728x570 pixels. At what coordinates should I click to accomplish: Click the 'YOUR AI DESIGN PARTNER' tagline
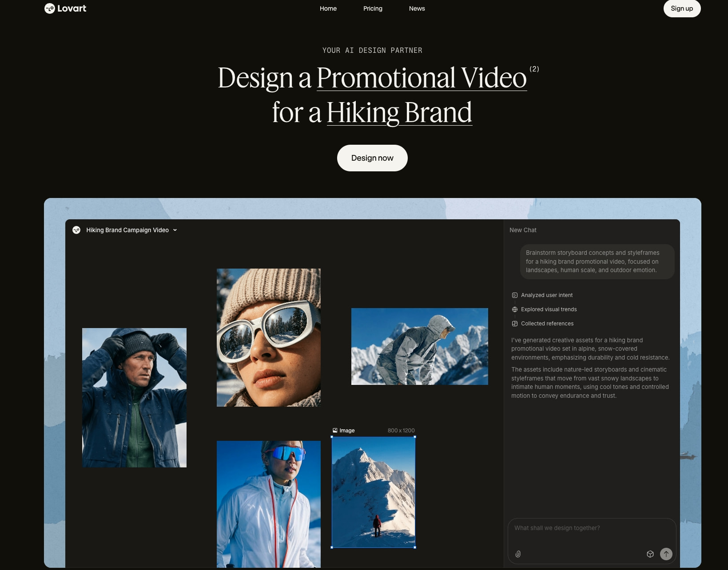pos(372,51)
